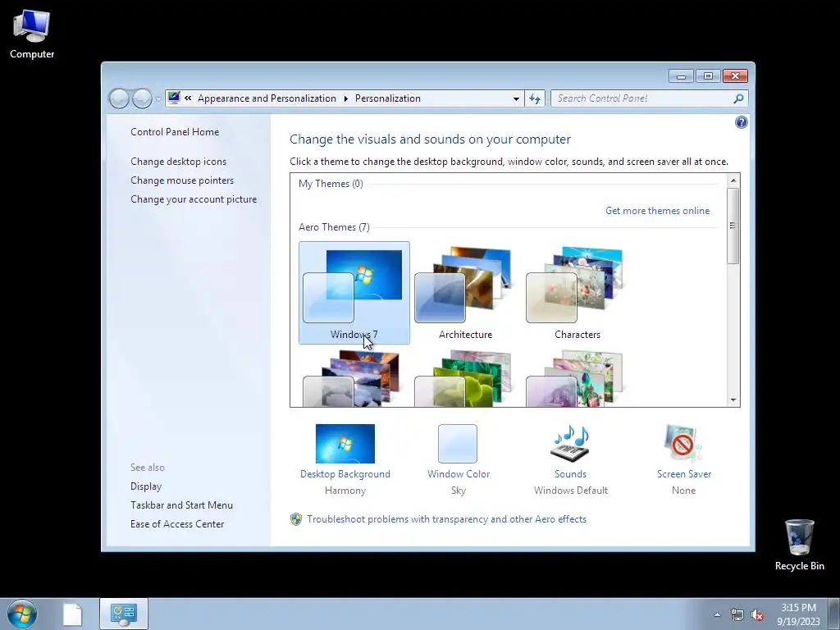This screenshot has width=840, height=630.
Task: Open Desktop Background Harmony icon
Action: [x=345, y=444]
